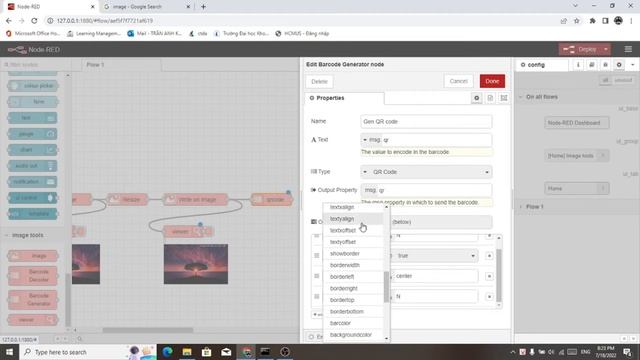
Task: Open the info sidebar tab icon
Action: [x=578, y=65]
